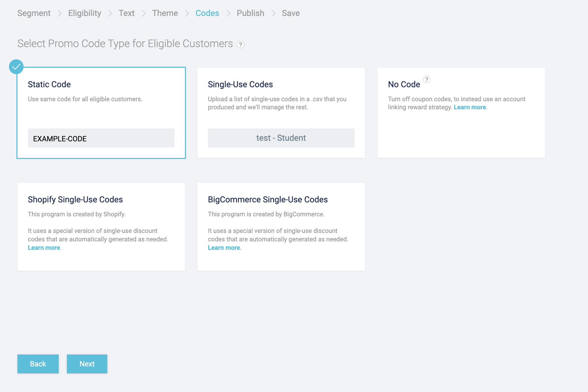Jump to the Publish step

[250, 13]
